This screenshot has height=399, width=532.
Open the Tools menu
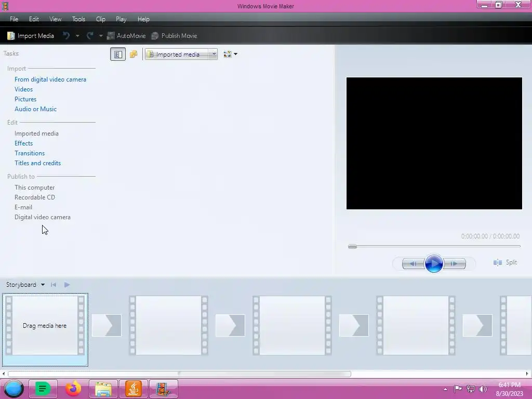pyautogui.click(x=78, y=19)
